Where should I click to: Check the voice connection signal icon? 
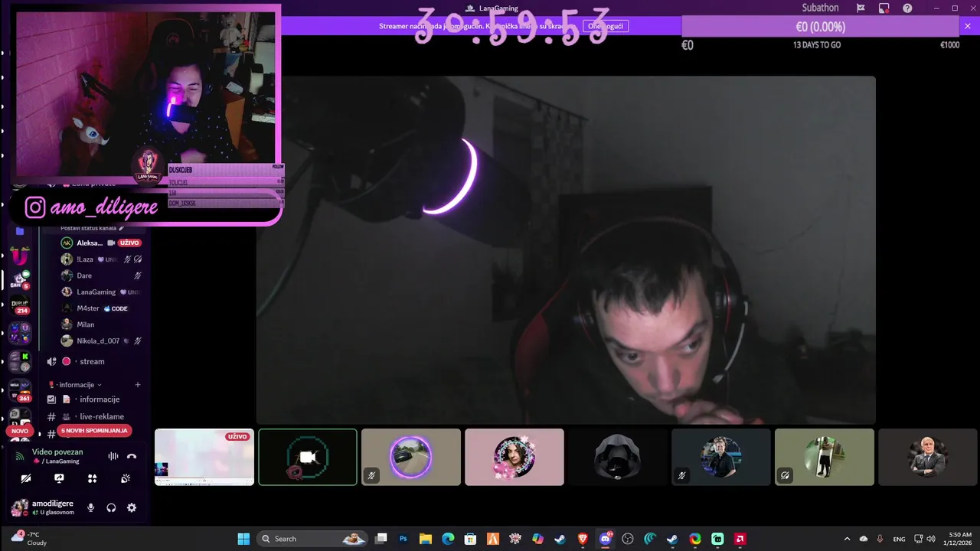point(20,456)
